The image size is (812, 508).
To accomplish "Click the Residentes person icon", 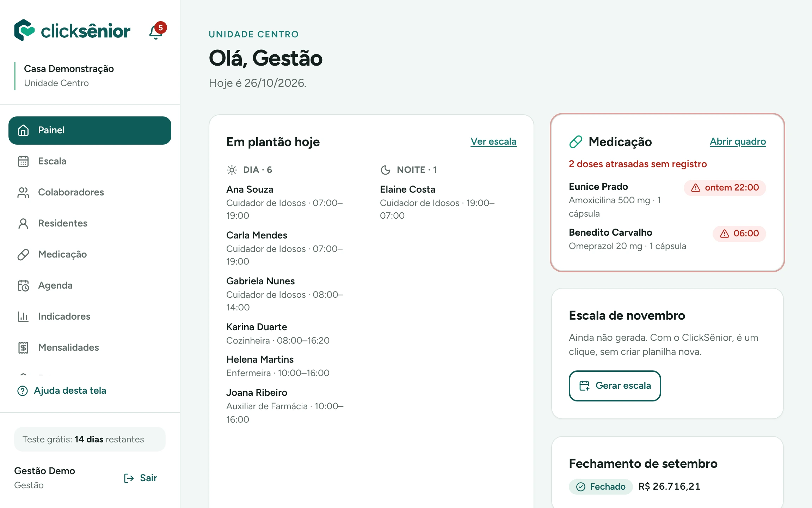I will click(x=23, y=223).
